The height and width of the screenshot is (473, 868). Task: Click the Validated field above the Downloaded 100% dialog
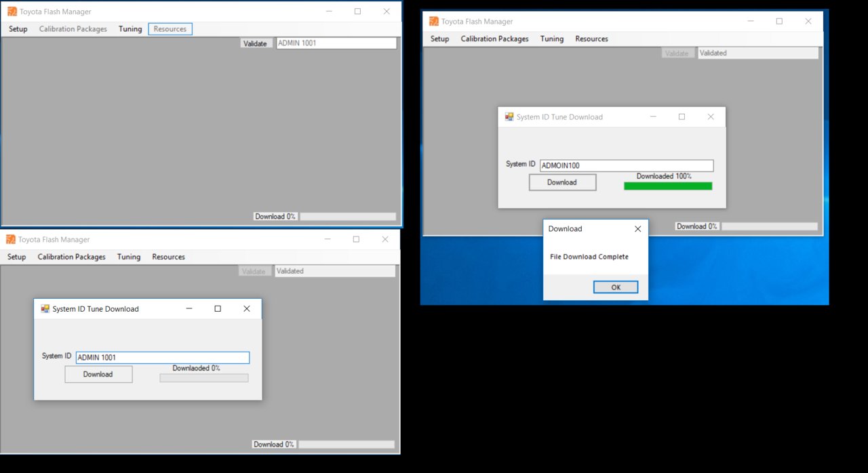click(x=758, y=53)
